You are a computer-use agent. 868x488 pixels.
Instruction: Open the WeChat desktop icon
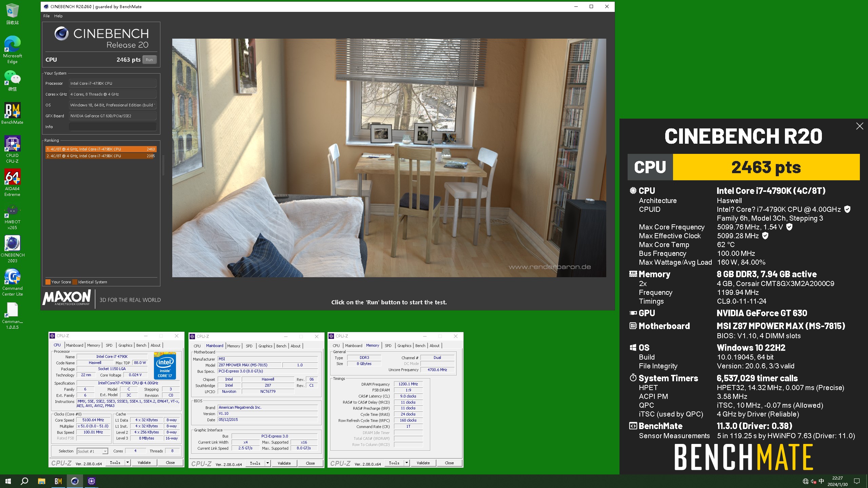12,81
